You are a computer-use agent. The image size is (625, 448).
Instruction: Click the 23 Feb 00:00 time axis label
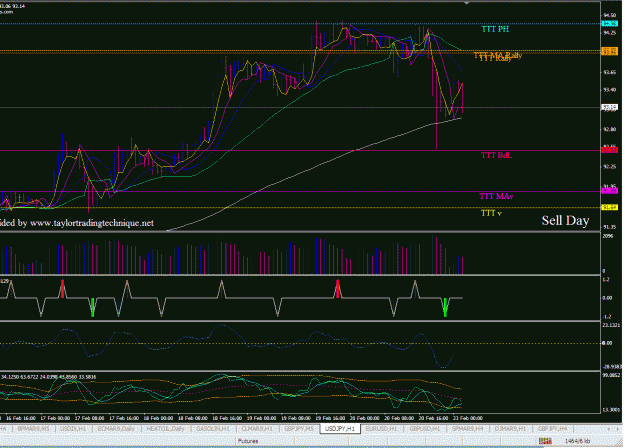(468, 418)
